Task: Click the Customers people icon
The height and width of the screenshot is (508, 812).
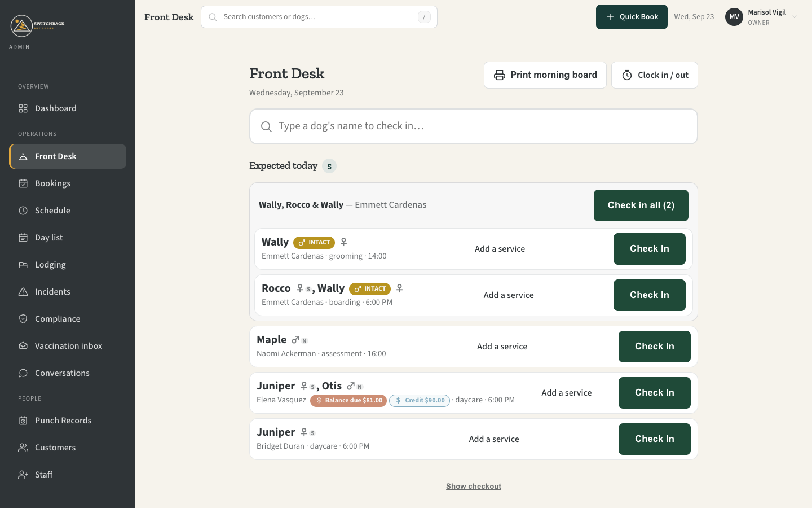Action: (x=23, y=448)
